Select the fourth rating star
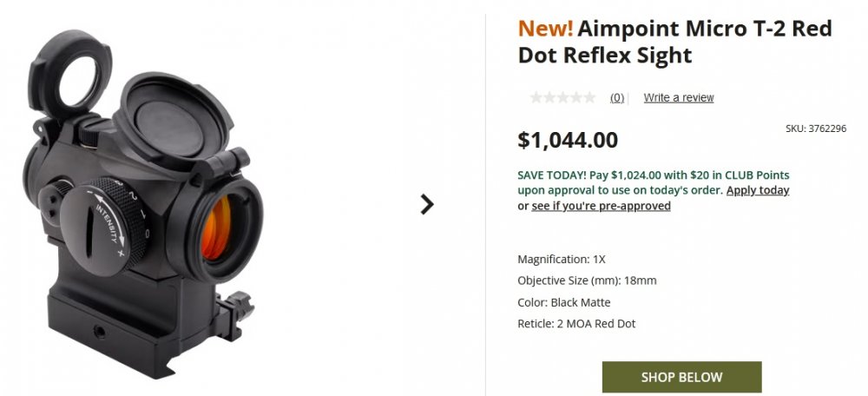 [x=575, y=97]
